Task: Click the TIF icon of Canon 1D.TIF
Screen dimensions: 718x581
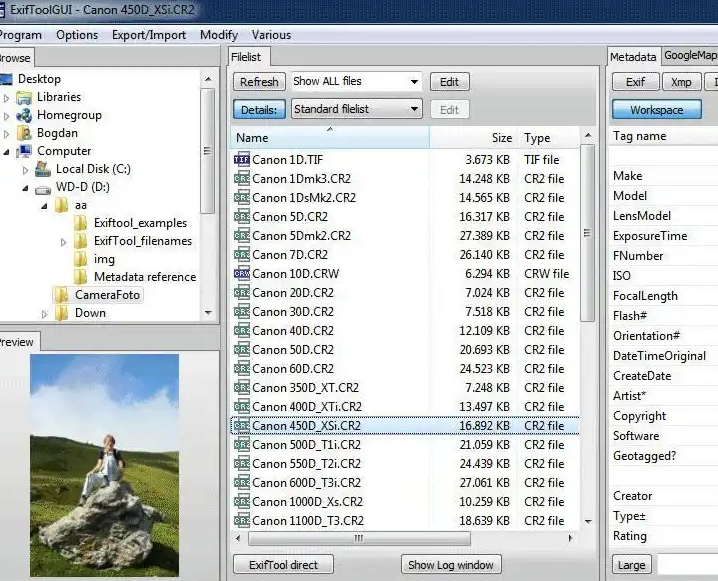Action: pos(241,160)
